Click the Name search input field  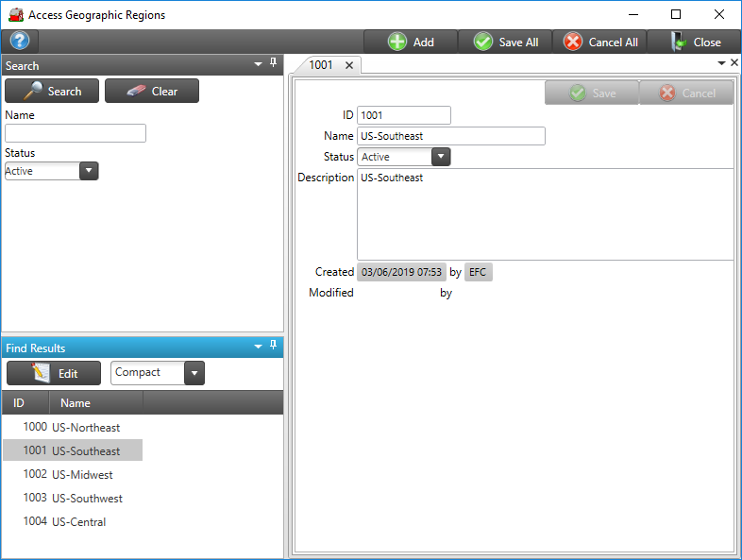[76, 133]
